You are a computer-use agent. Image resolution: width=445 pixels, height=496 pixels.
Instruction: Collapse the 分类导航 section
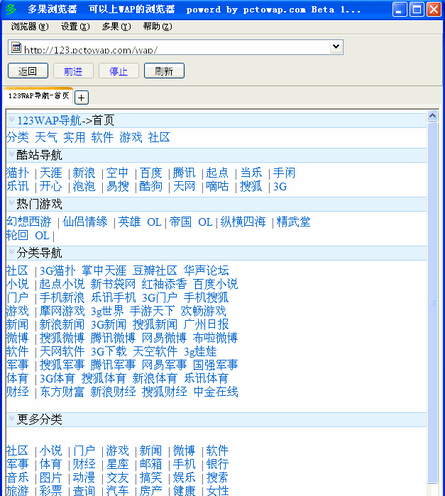click(12, 252)
